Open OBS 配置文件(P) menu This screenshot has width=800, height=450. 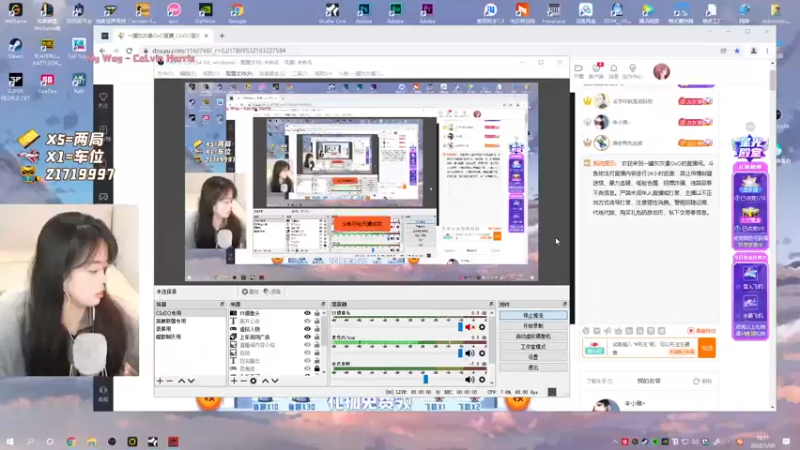click(x=239, y=73)
